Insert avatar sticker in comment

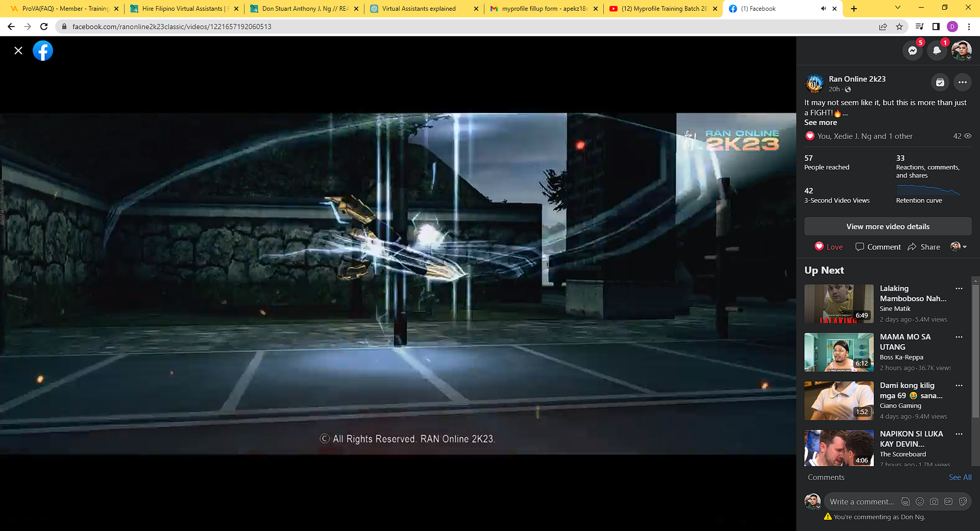click(905, 502)
